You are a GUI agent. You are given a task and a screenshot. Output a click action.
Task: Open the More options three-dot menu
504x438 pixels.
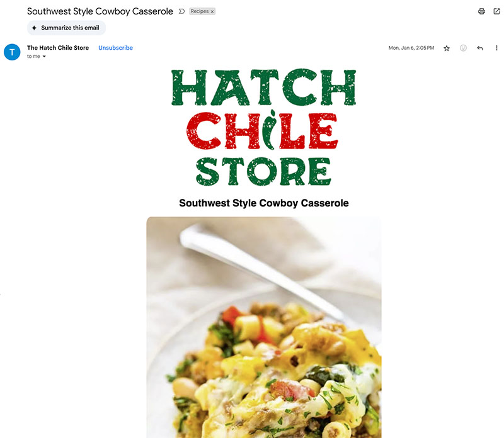click(496, 48)
